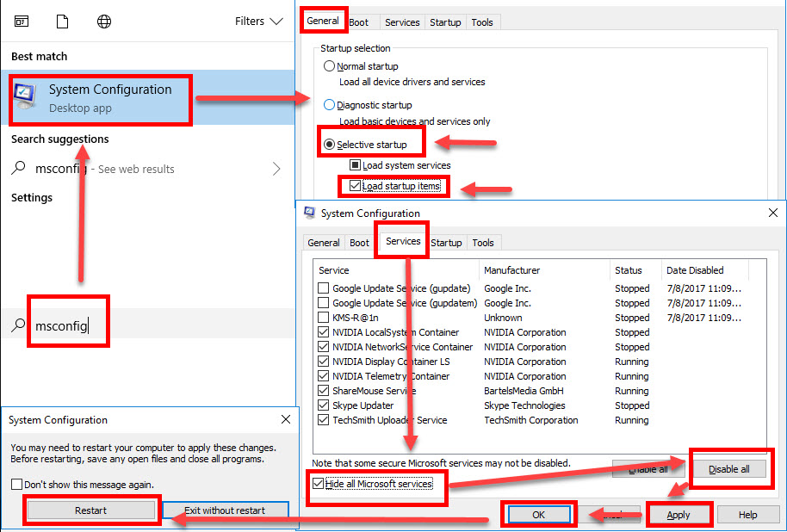The width and height of the screenshot is (787, 532).
Task: Open the Filters dropdown
Action: tap(257, 21)
